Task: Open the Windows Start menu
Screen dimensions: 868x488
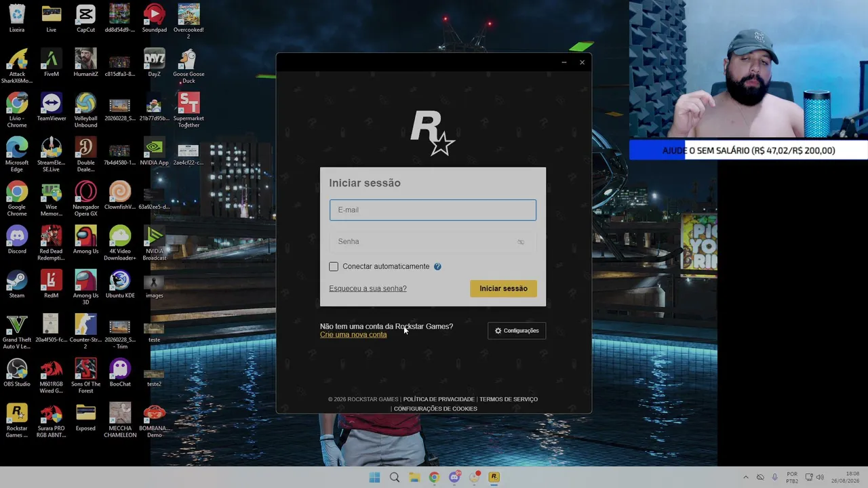Action: pos(374,477)
